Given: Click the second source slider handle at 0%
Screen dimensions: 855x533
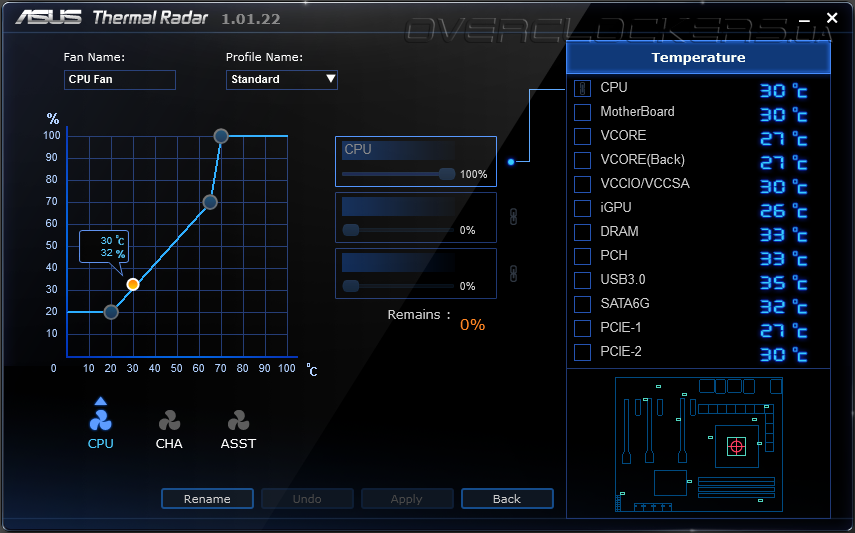Looking at the screenshot, I should pos(351,230).
